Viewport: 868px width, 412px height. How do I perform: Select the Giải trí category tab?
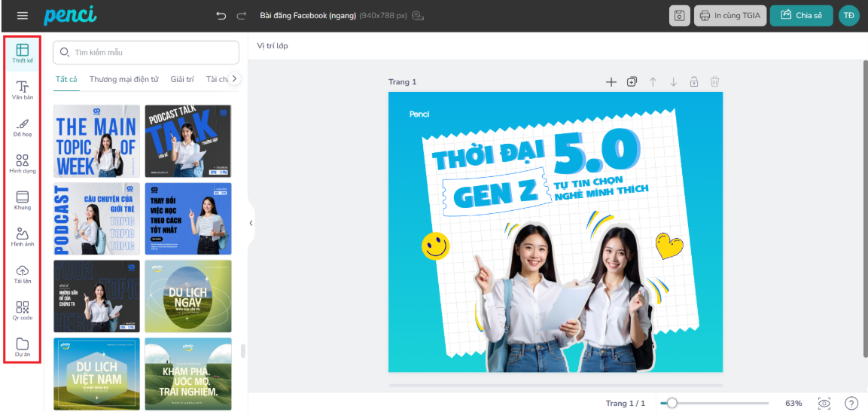pos(182,79)
